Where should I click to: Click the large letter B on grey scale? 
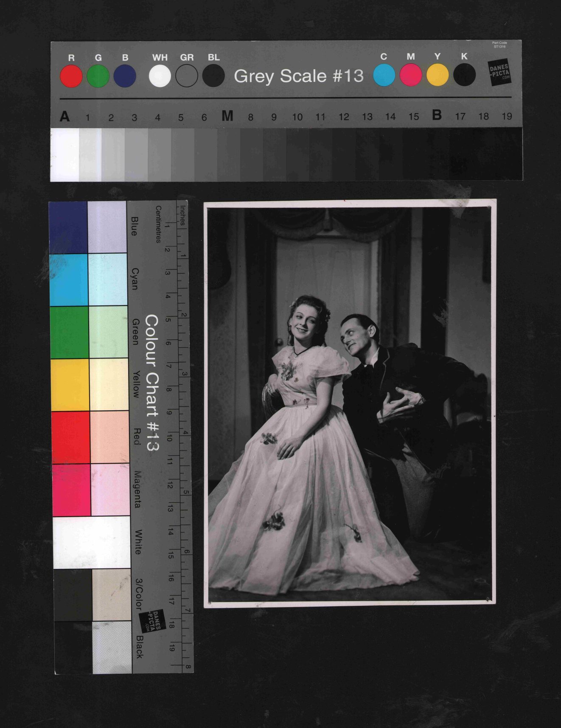coord(437,115)
